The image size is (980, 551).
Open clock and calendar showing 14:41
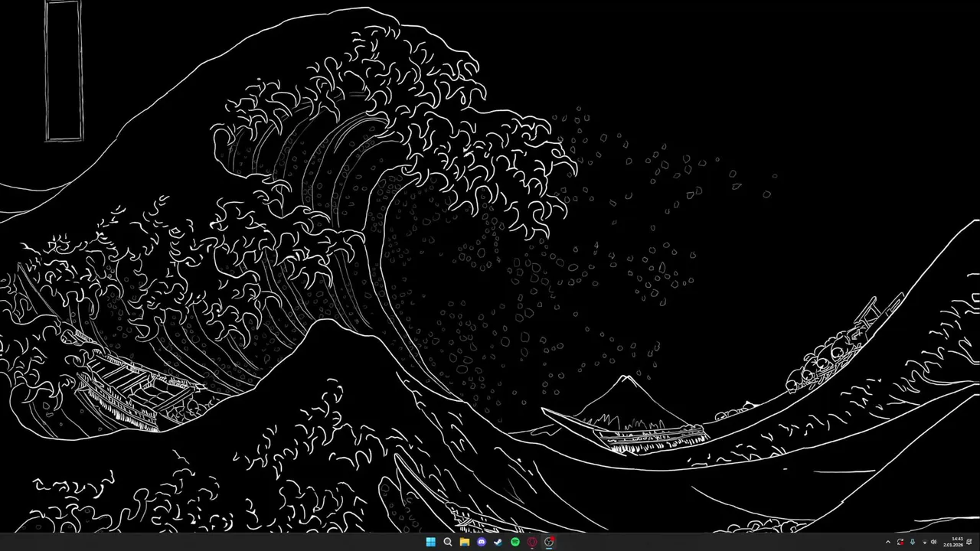(953, 542)
